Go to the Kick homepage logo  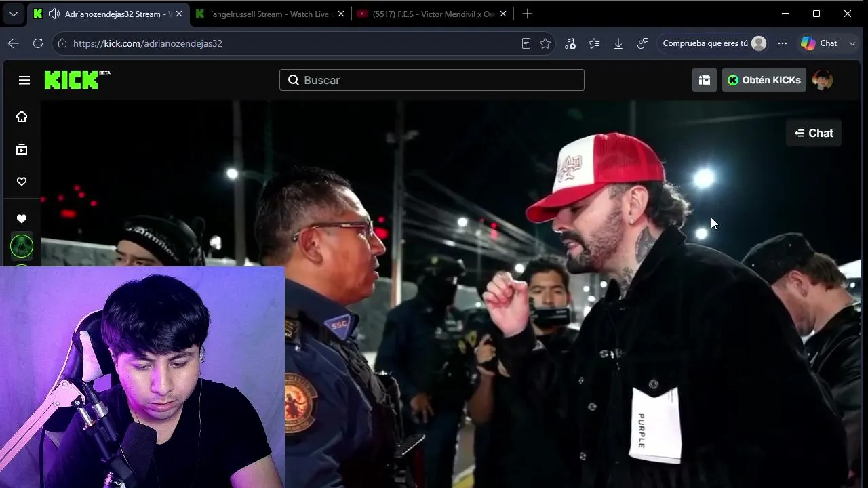click(x=77, y=80)
